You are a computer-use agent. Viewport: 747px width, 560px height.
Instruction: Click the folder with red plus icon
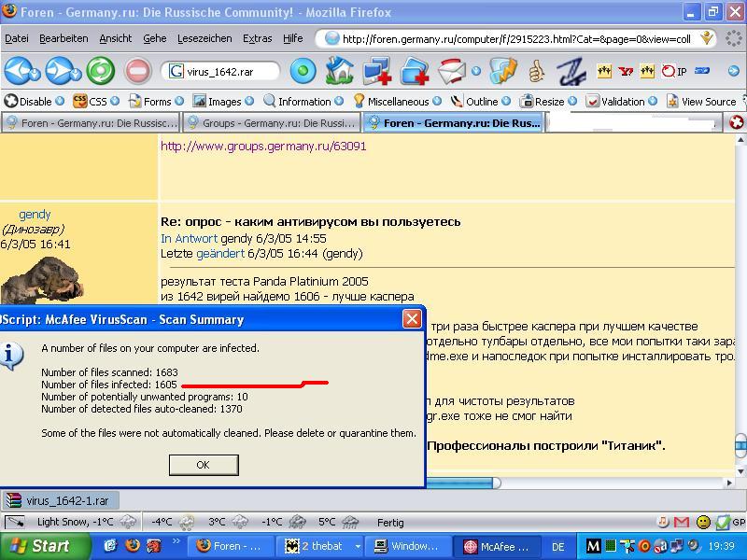[x=415, y=72]
